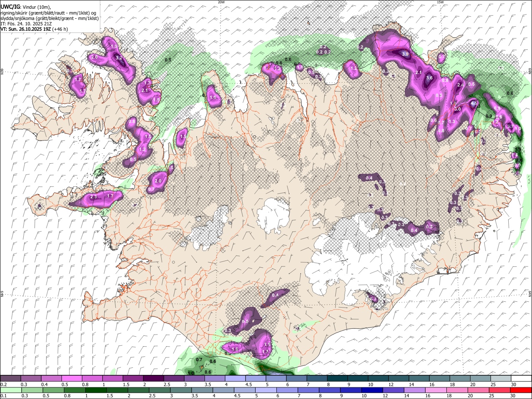Viewport: 532px width, 399px height.
Task: Select lower legend swatch labelled 25
Action: [x=500, y=390]
